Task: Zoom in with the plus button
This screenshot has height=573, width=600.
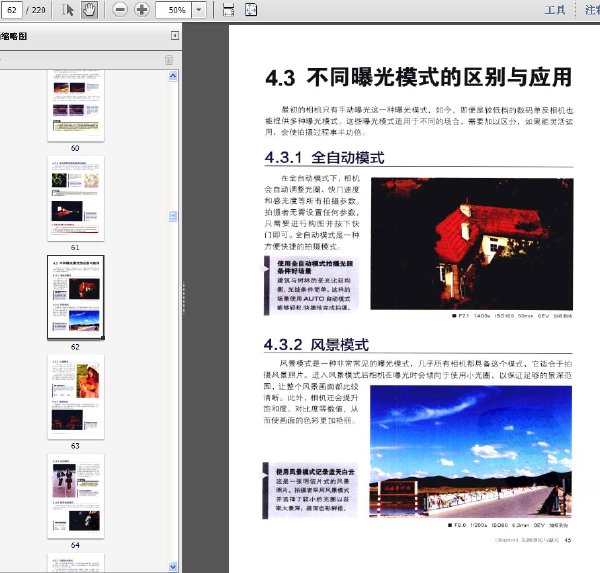Action: 142,10
